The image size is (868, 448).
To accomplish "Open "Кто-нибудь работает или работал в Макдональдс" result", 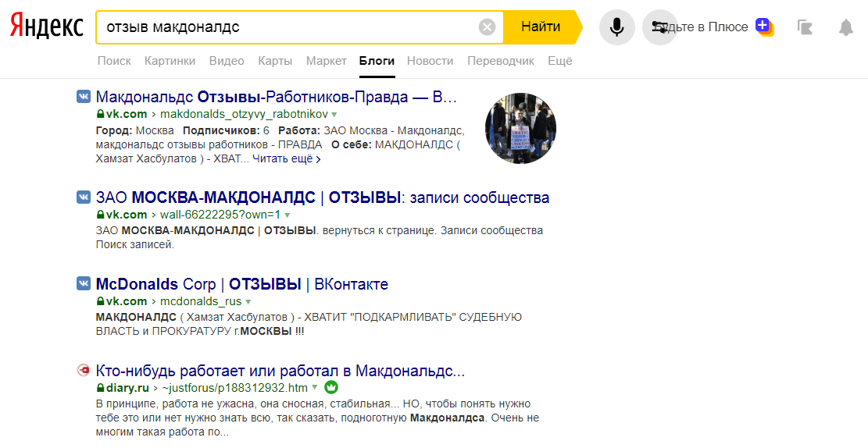I will pyautogui.click(x=280, y=371).
